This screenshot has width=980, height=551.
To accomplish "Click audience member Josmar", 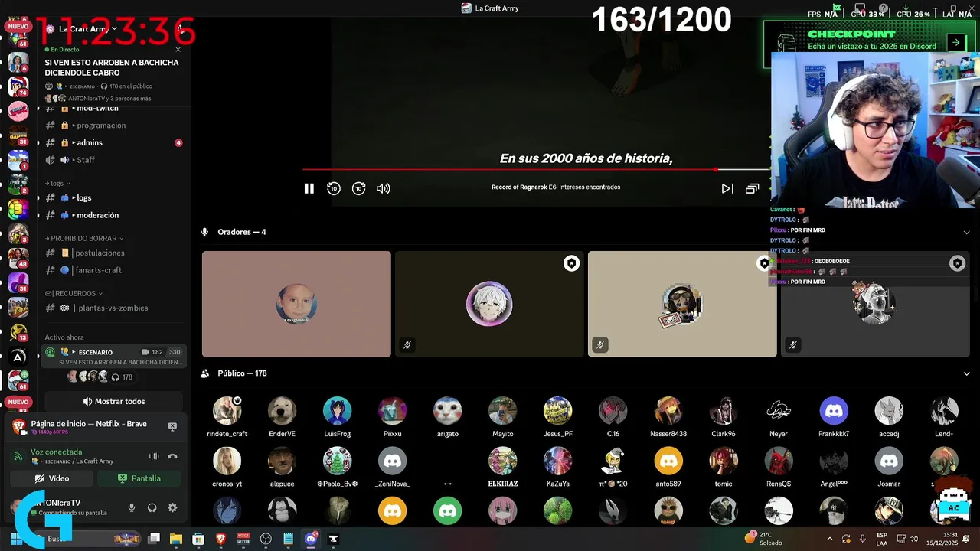I will (x=889, y=467).
